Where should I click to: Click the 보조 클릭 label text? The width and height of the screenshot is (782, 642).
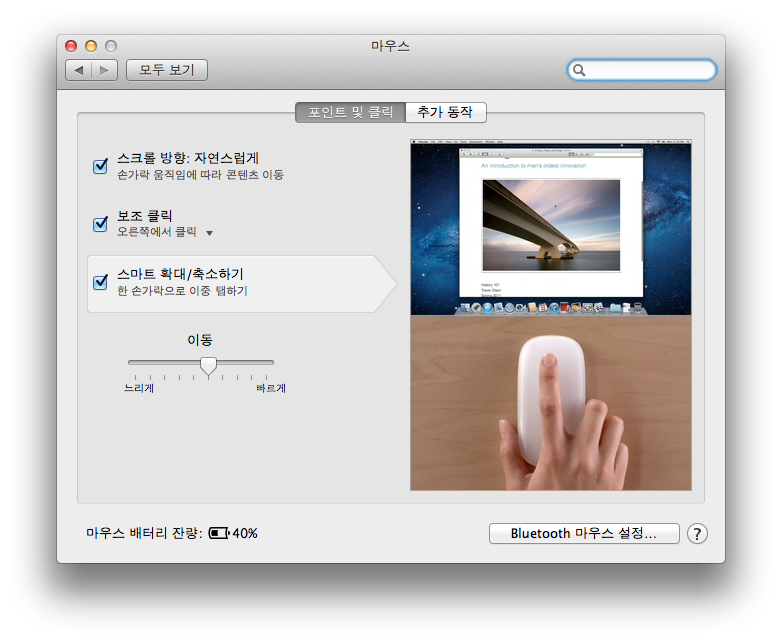(x=145, y=216)
